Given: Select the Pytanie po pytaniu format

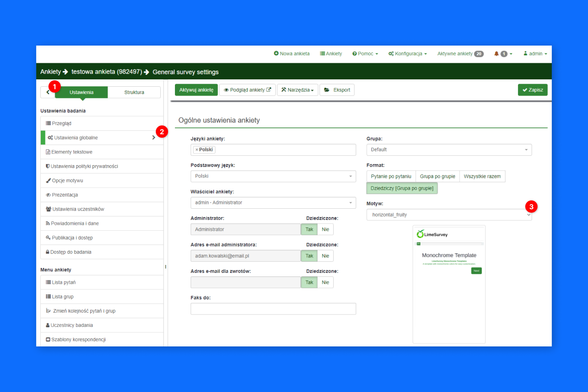Looking at the screenshot, I should tap(391, 176).
